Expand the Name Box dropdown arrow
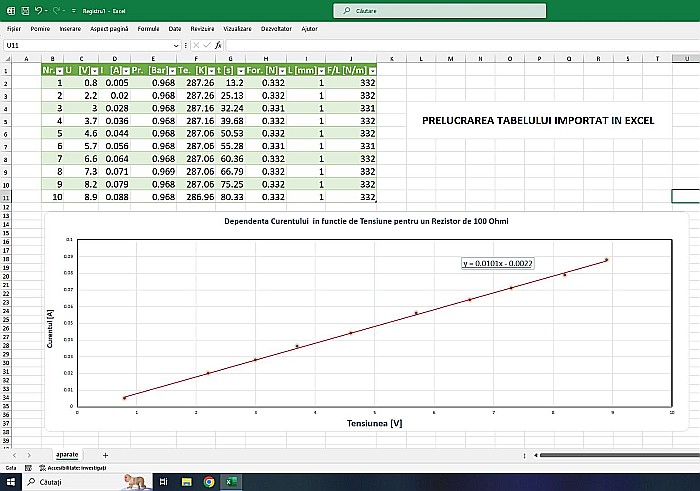This screenshot has width=700, height=491. 176,46
